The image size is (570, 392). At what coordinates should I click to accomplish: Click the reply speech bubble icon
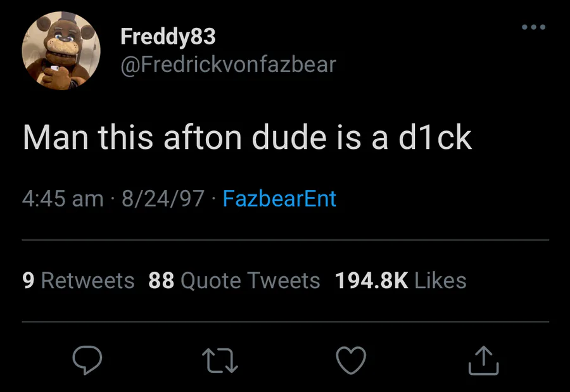pyautogui.click(x=87, y=359)
